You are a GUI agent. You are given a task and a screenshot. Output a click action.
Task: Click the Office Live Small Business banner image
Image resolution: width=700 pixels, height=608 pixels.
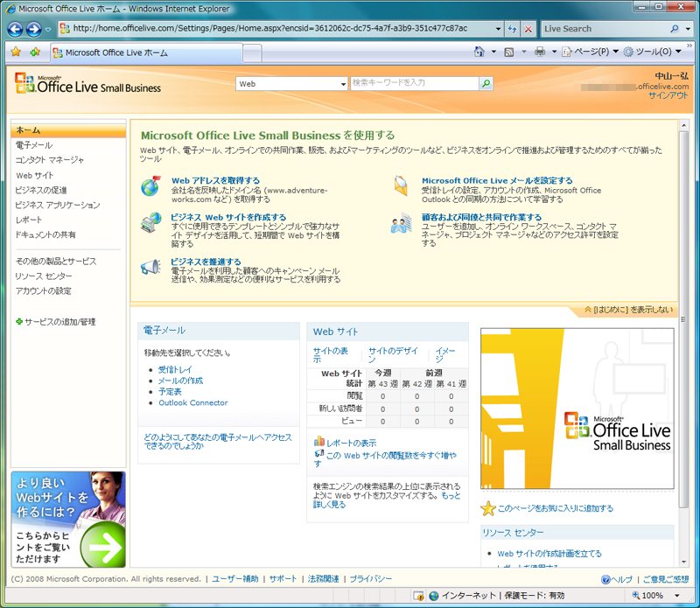tap(577, 409)
